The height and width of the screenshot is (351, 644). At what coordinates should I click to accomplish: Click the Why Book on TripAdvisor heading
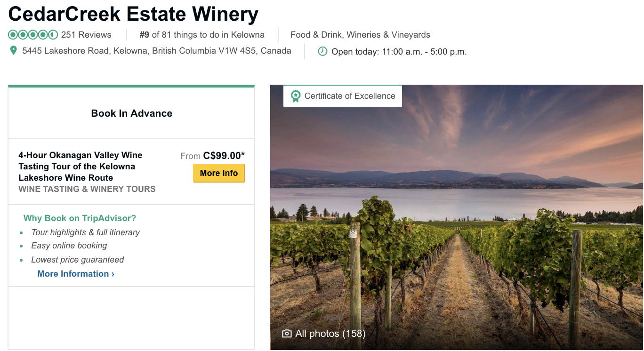[80, 218]
